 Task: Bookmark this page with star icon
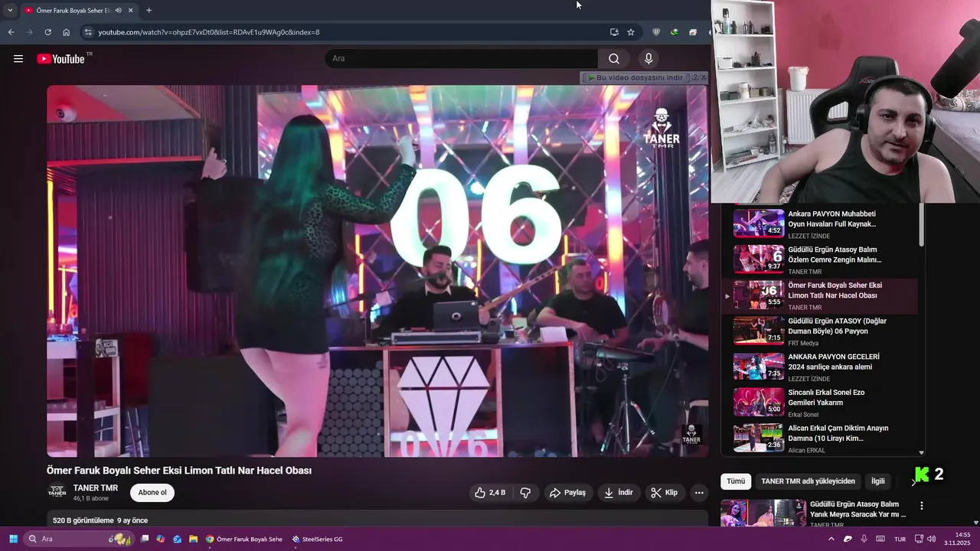(x=631, y=32)
